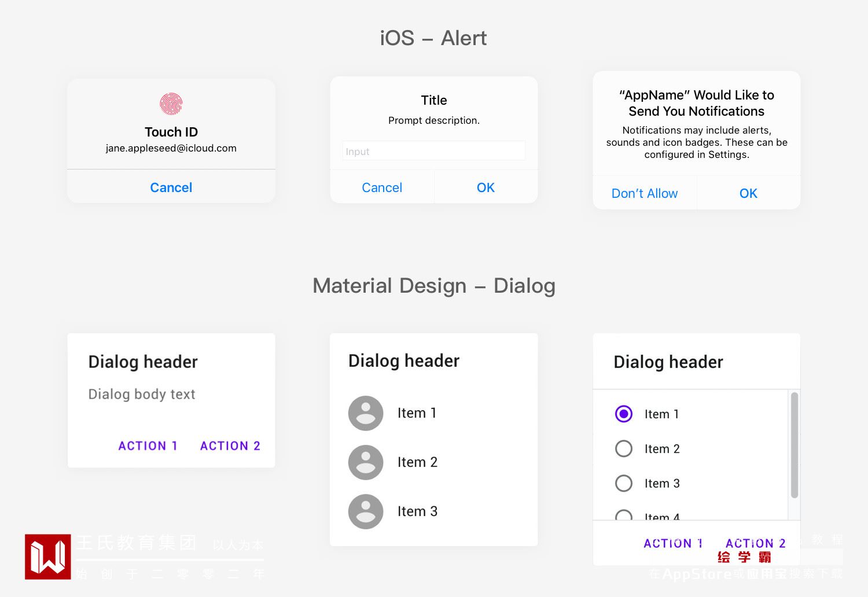Click the Item 3 avatar icon
This screenshot has width=868, height=597.
366,511
